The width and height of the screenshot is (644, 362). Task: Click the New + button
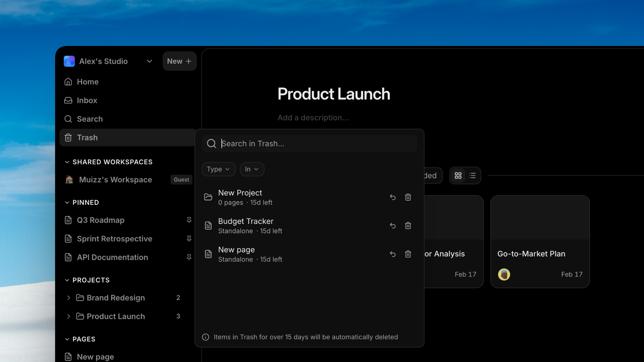(x=179, y=61)
